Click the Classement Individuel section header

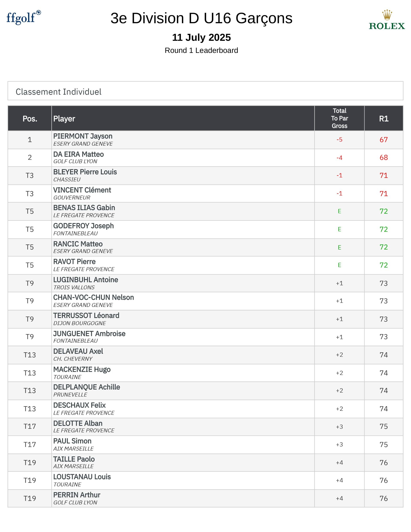(58, 92)
